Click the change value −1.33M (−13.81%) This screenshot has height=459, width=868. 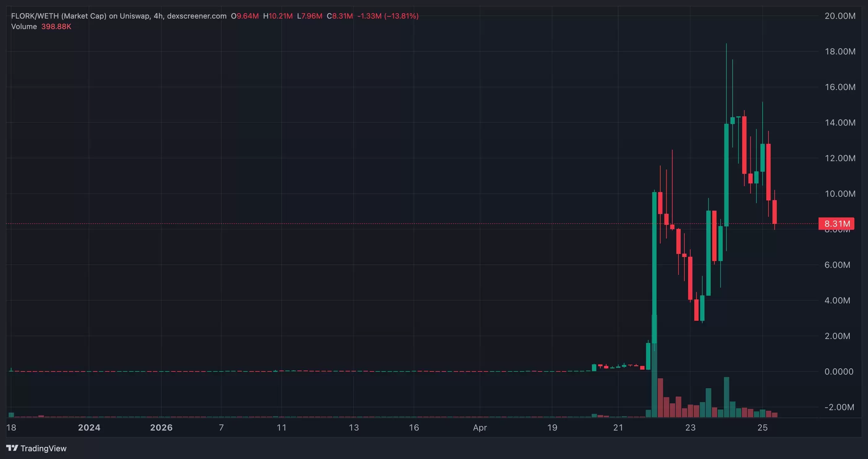point(388,16)
